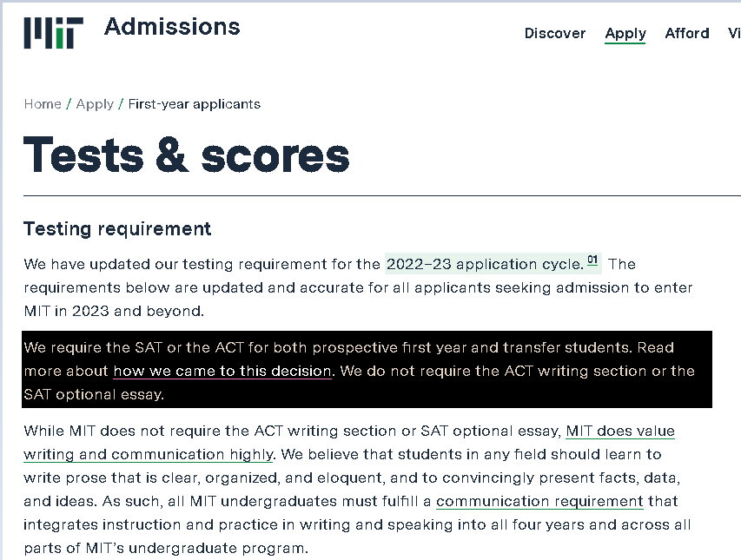Click the Tests & scores page heading

click(186, 156)
